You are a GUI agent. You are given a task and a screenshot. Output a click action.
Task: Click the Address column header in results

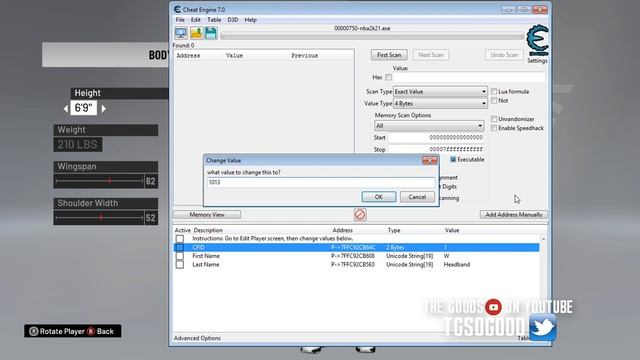coord(188,56)
